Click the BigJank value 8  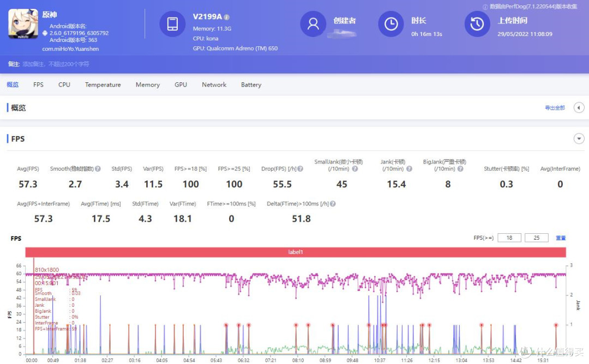pos(448,184)
